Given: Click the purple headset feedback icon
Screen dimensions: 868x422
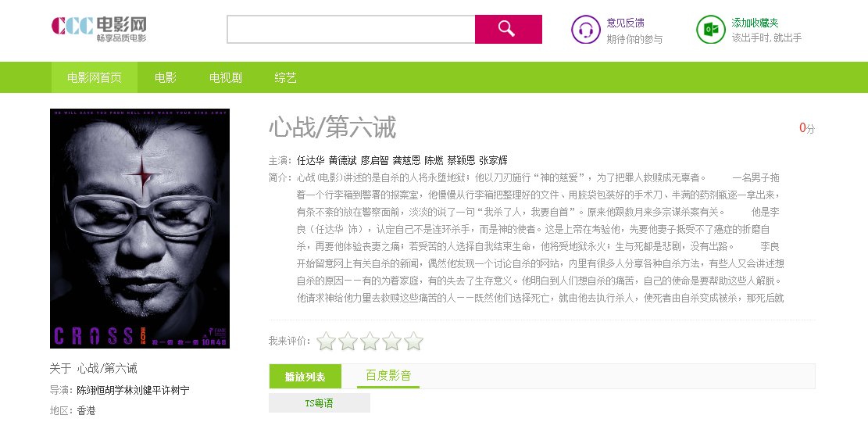Looking at the screenshot, I should [x=585, y=30].
